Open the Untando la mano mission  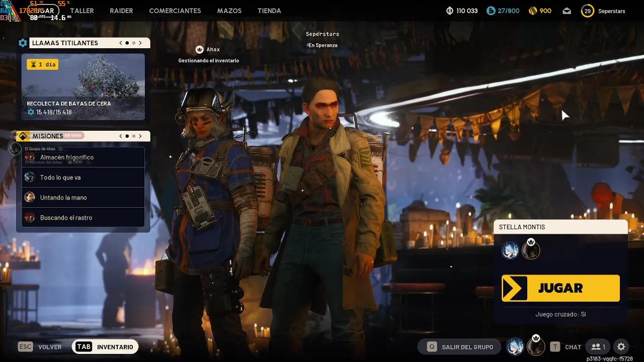tap(83, 198)
